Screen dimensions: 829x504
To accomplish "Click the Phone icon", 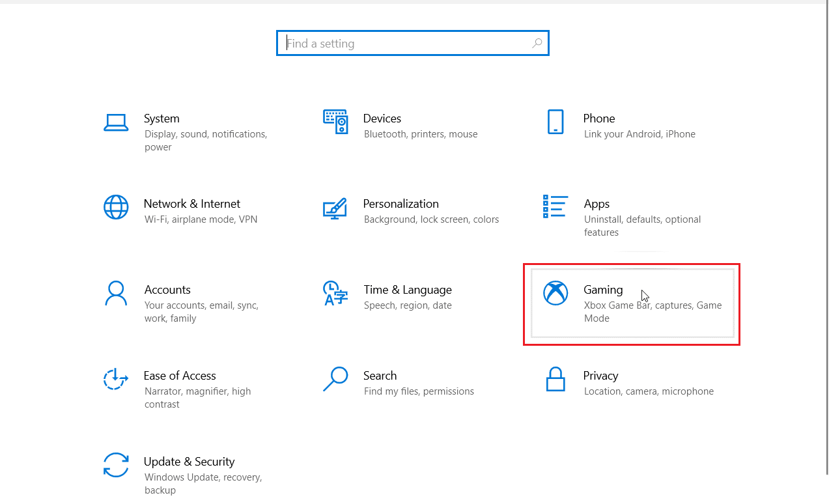I will (x=555, y=122).
